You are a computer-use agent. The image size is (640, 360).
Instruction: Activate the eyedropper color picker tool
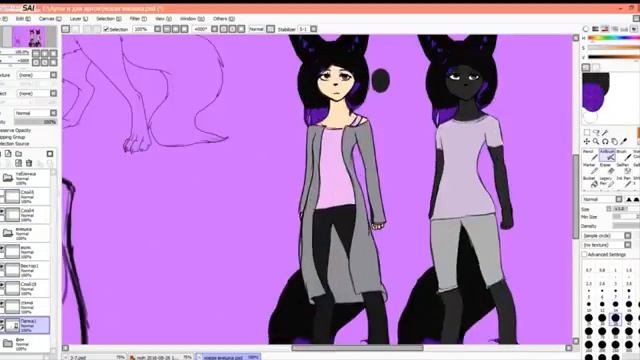tap(624, 141)
